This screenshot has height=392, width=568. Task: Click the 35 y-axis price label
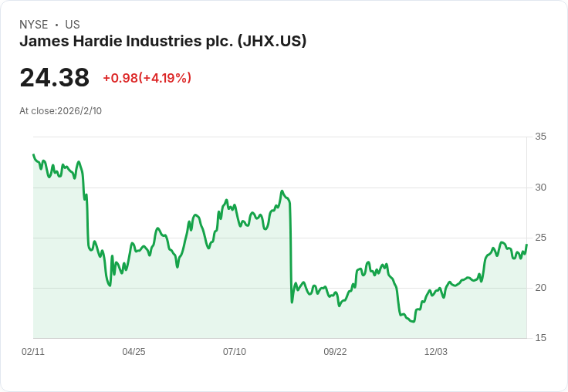(540, 137)
